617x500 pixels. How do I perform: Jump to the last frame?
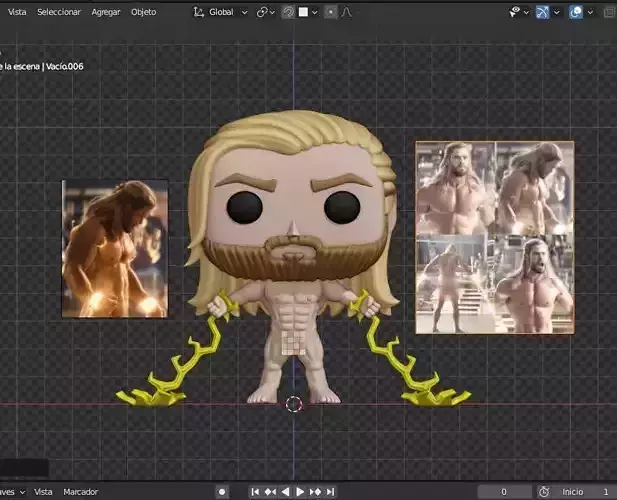(x=331, y=492)
